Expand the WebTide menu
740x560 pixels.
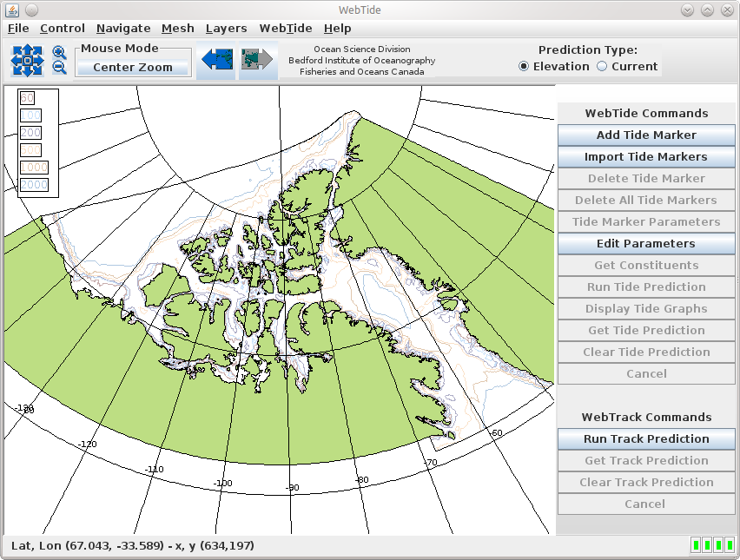tap(286, 29)
